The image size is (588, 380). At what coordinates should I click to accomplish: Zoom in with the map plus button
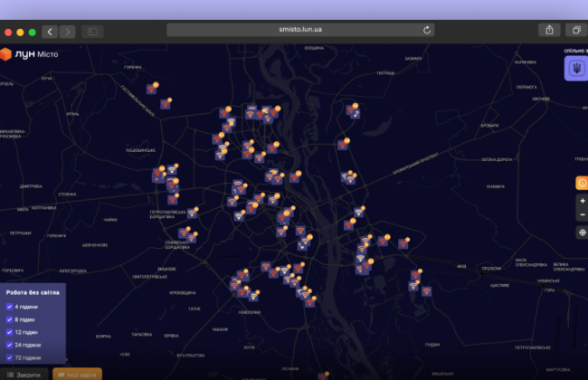click(x=582, y=200)
